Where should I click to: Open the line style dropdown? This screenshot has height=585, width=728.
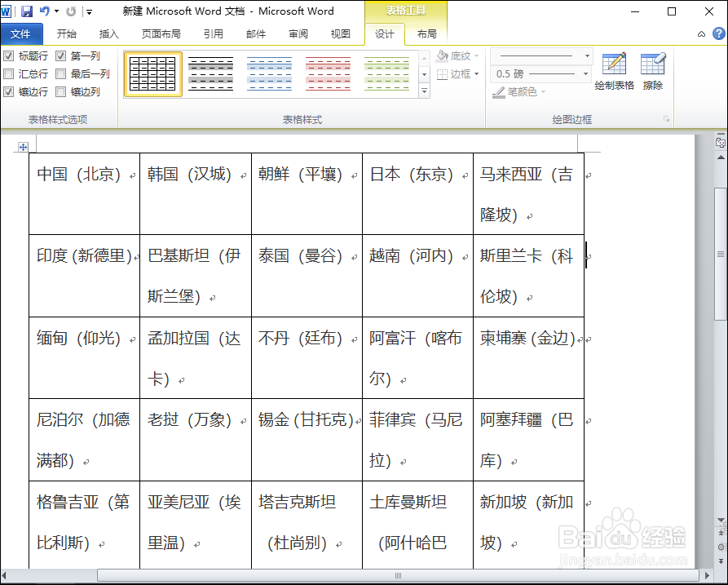585,55
